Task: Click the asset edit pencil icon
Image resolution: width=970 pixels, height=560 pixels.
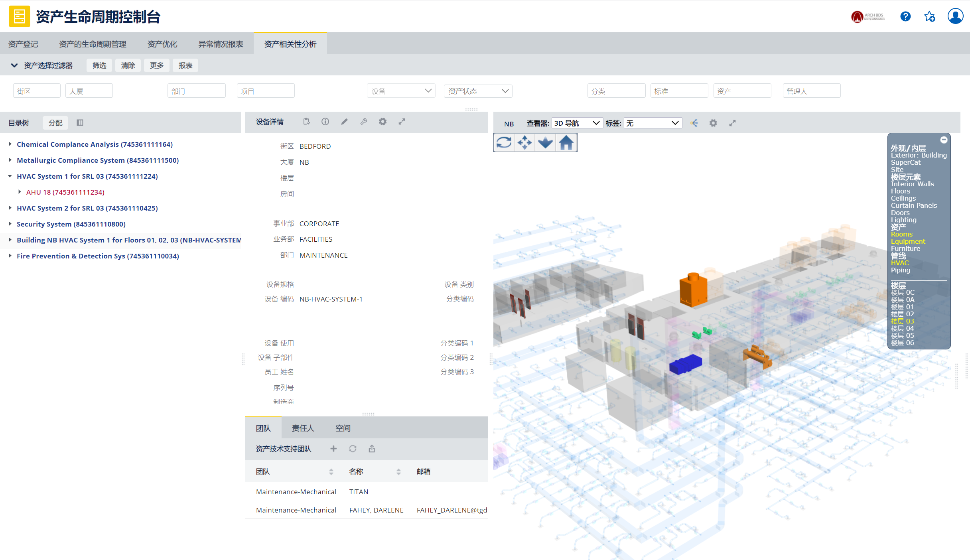Action: (345, 122)
